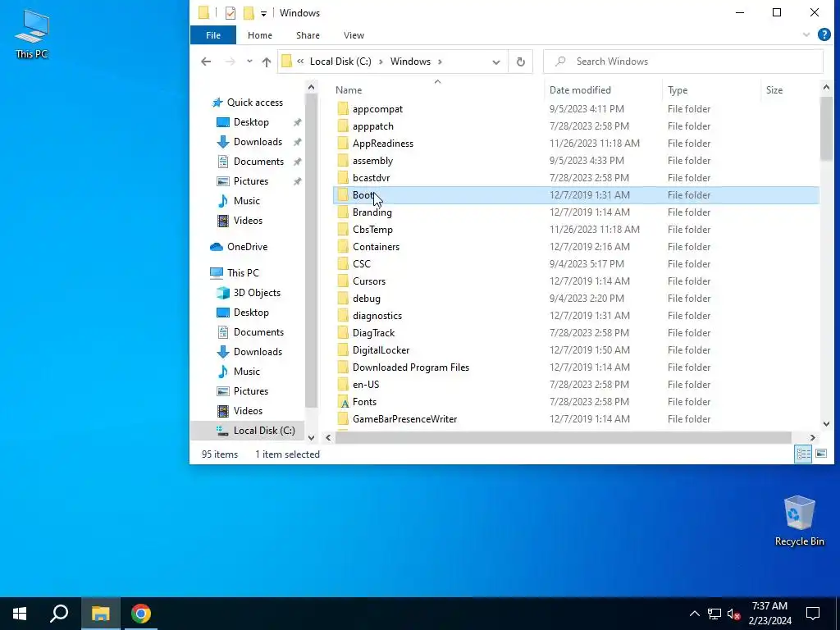Screen dimensions: 840x630
Task: Switch to Large icons view button
Action: (x=821, y=454)
